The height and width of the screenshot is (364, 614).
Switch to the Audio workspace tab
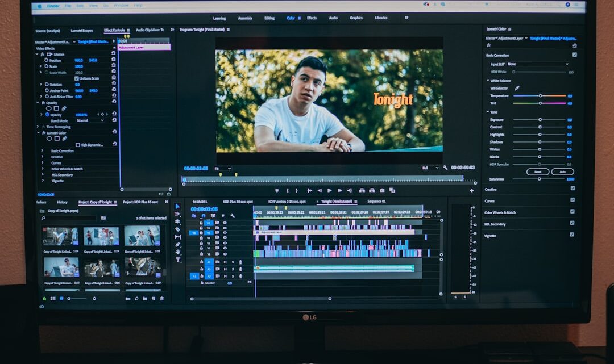[333, 18]
